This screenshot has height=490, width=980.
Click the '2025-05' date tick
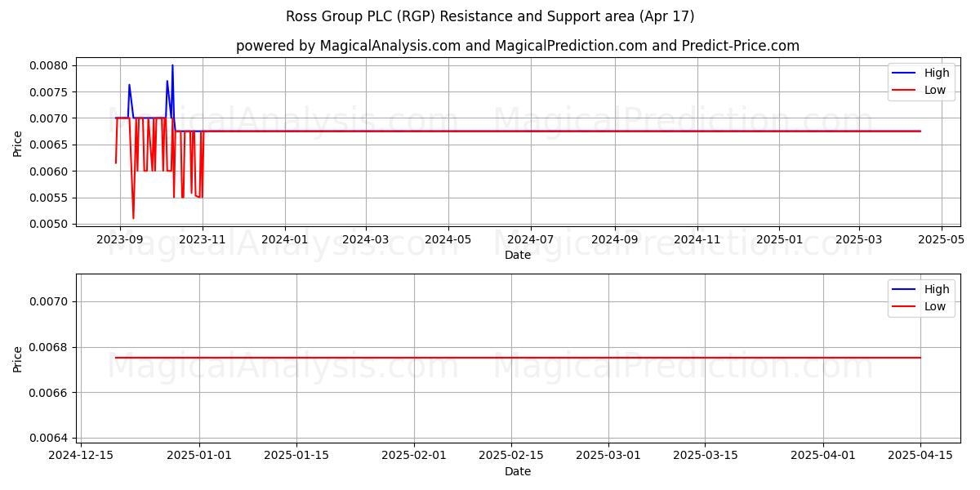(x=942, y=240)
